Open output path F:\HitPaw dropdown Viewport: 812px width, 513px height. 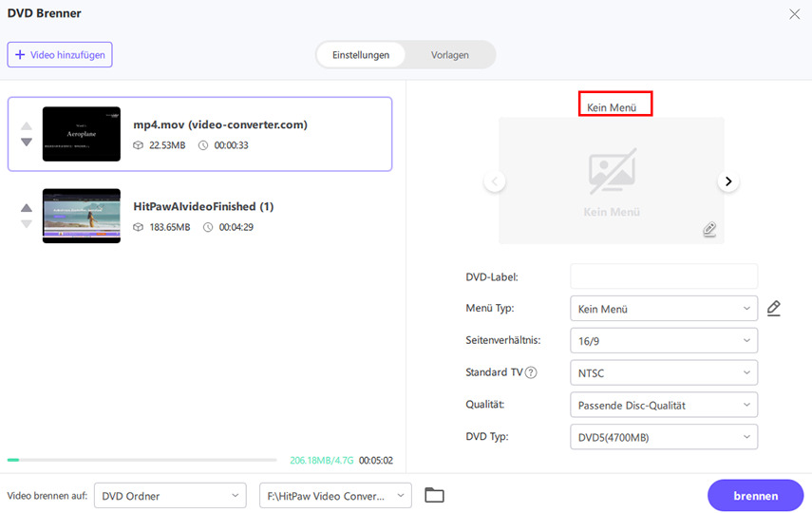(335, 496)
